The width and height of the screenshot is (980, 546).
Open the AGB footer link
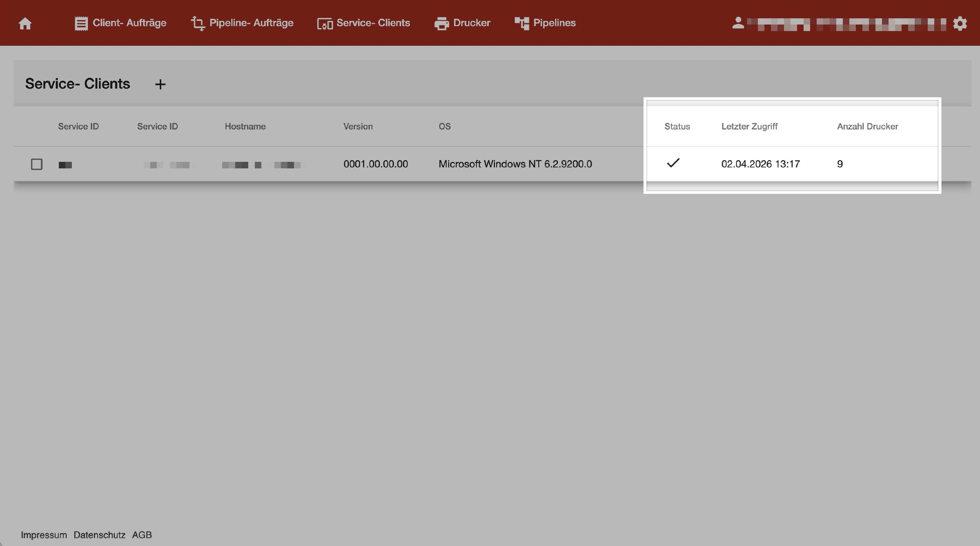click(142, 535)
